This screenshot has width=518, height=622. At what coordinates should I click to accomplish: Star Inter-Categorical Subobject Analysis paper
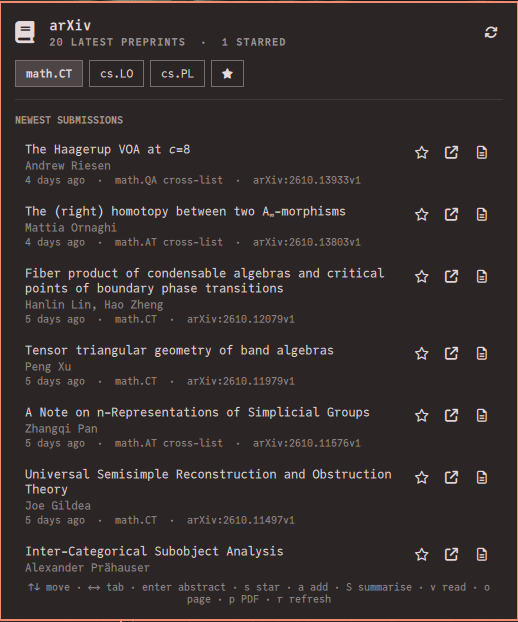422,554
